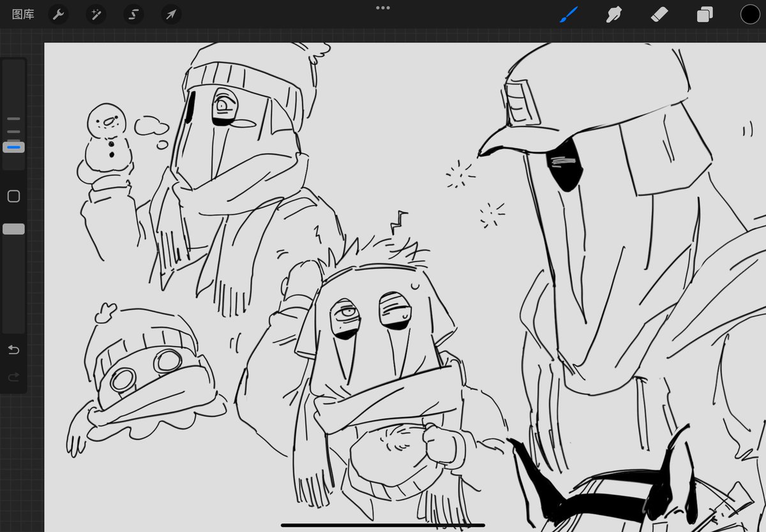Tap the three-dot multitasking menu
The image size is (766, 532).
point(383,8)
